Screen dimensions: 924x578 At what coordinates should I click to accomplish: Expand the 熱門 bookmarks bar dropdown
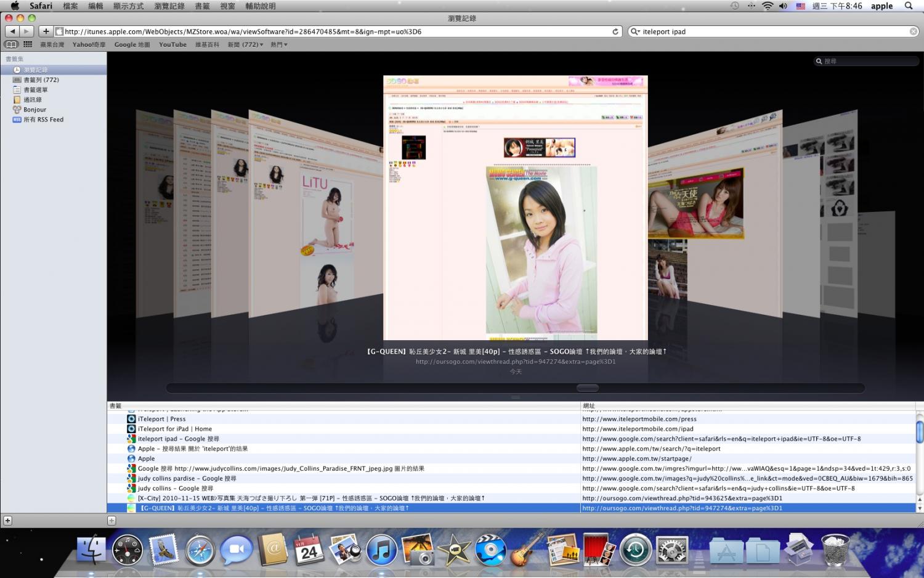(279, 44)
